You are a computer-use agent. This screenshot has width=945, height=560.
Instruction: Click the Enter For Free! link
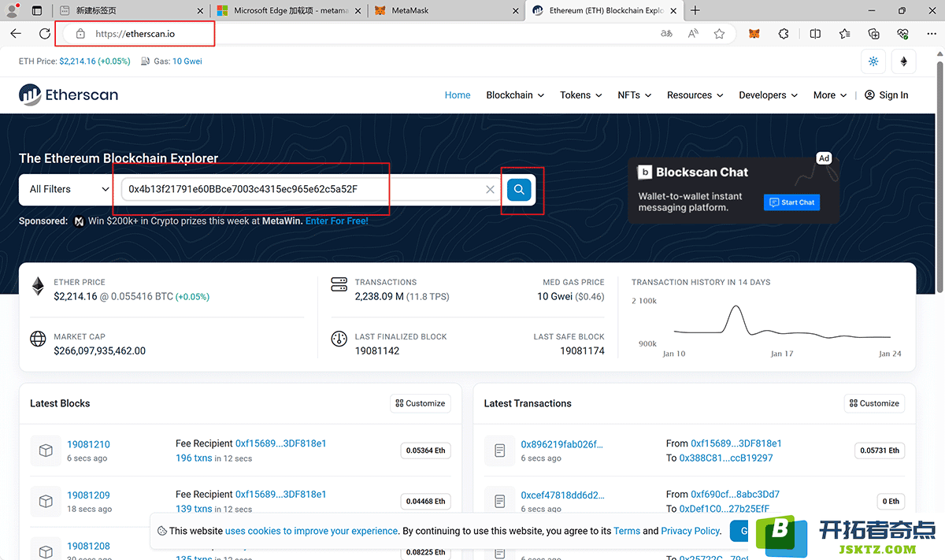tap(337, 221)
